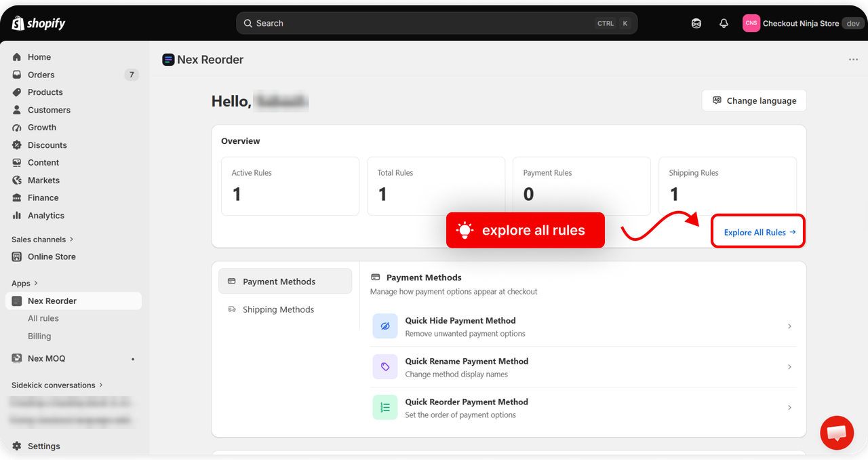Expand the Apps section
This screenshot has width=868, height=460.
click(25, 284)
